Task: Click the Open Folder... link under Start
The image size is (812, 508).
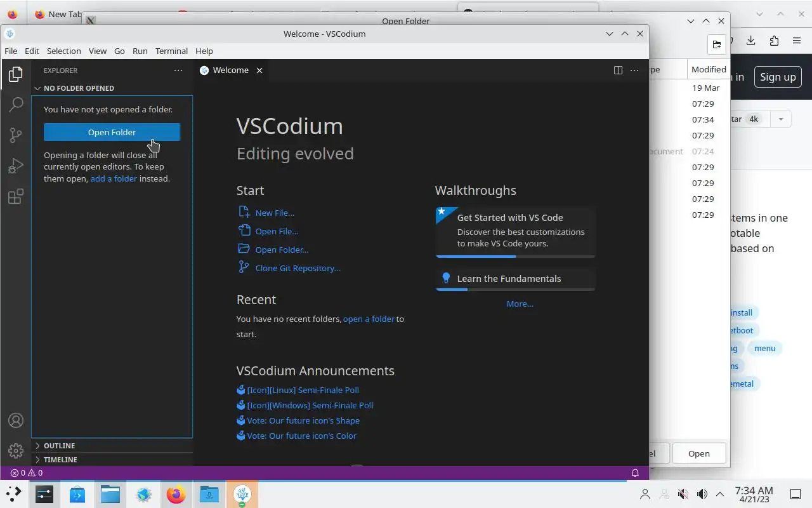Action: (x=282, y=250)
